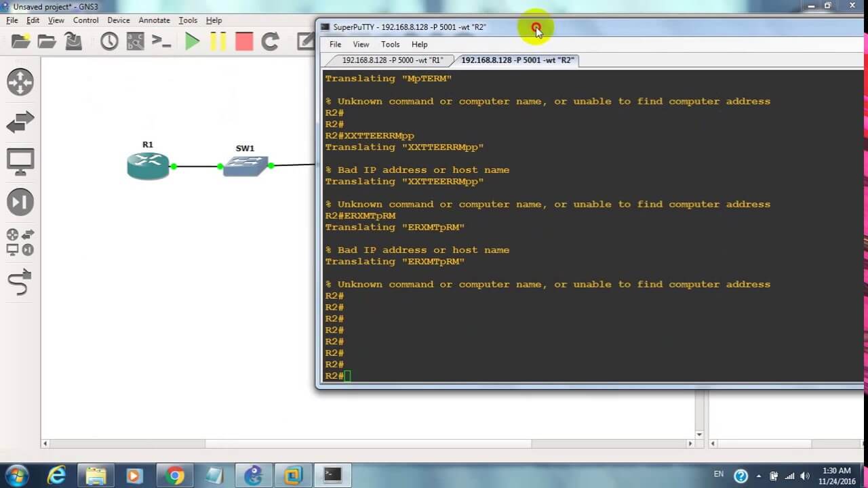The height and width of the screenshot is (488, 868).
Task: Switch to VMware taskbar icon
Action: click(293, 475)
